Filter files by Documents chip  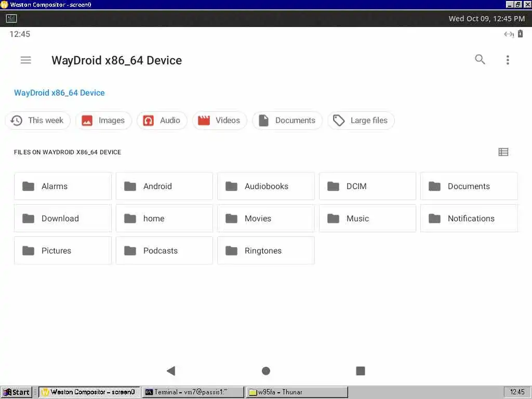coord(287,121)
